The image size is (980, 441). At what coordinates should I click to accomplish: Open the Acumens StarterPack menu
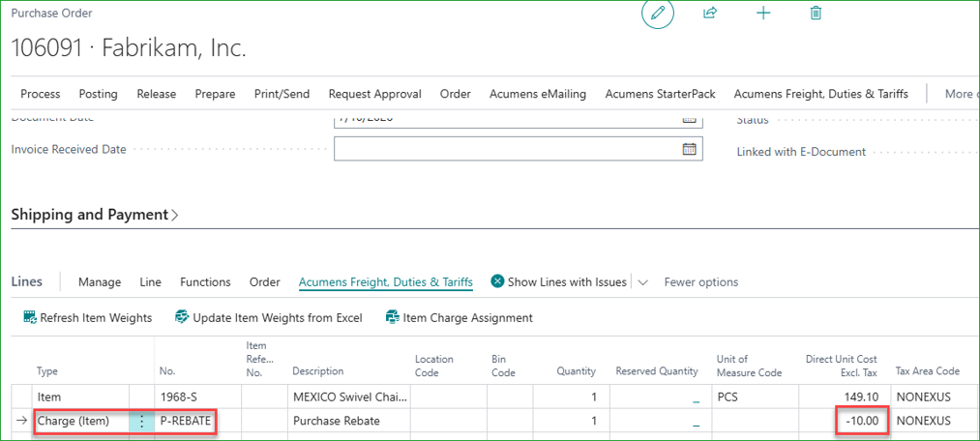(x=660, y=94)
